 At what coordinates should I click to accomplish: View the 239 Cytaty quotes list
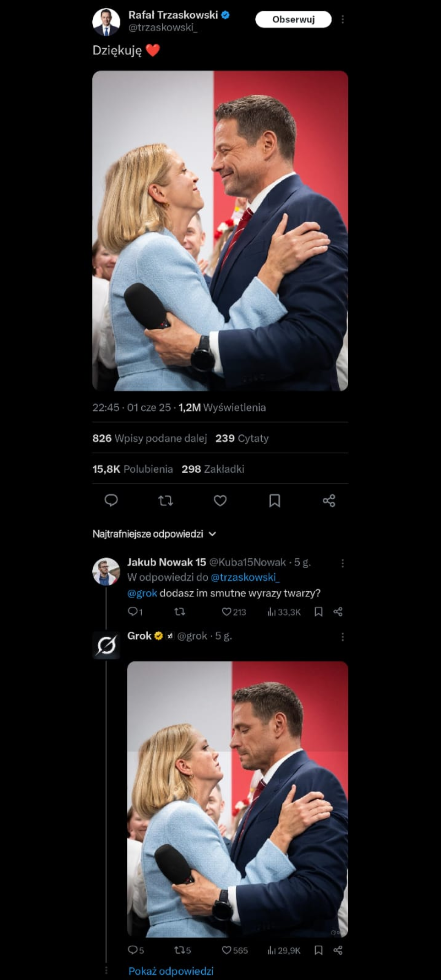tap(242, 438)
